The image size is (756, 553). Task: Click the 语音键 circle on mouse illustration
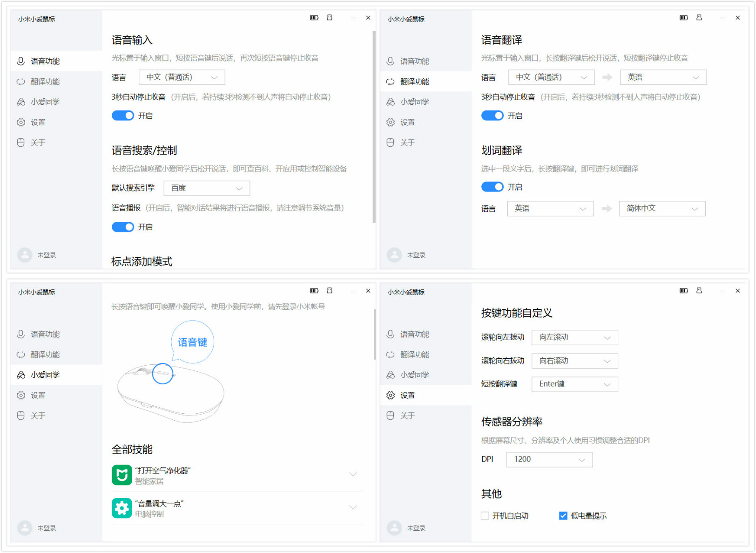coord(163,374)
